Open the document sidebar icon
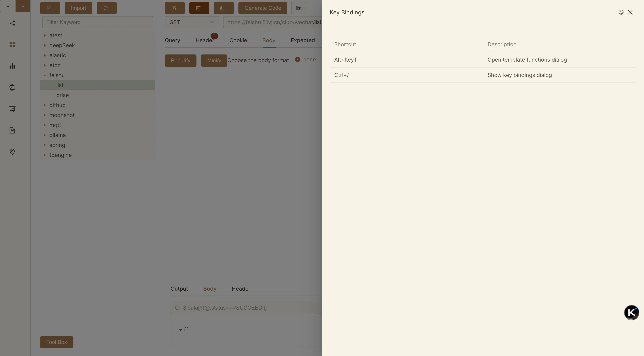 [x=12, y=130]
